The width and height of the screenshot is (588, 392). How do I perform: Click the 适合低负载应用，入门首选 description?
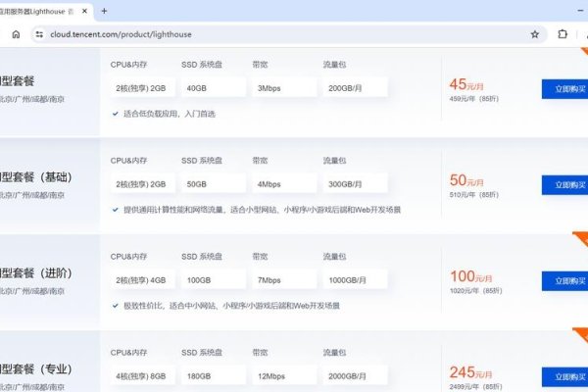170,114
